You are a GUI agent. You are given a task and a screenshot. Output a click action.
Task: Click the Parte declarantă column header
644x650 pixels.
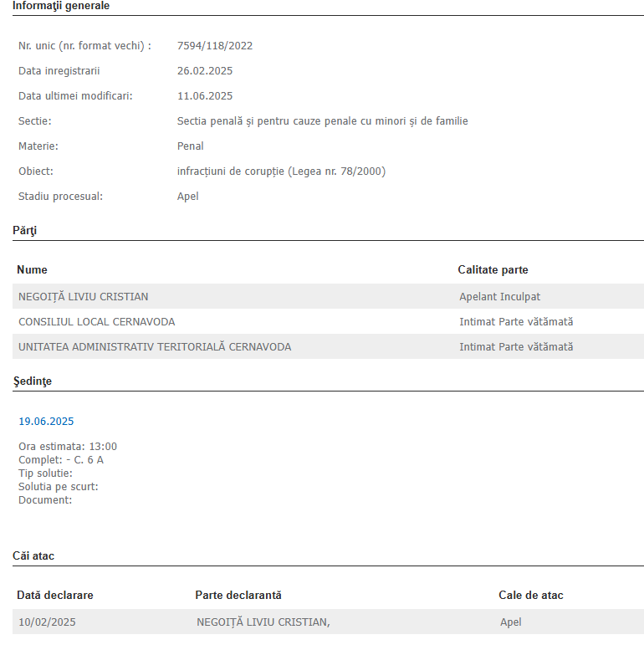[238, 596]
